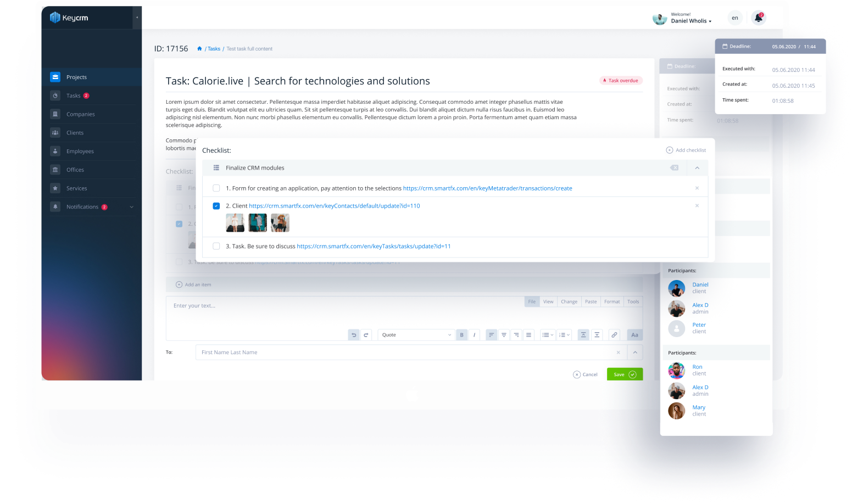Open Offices in the sidebar
This screenshot has height=504, width=852.
[x=92, y=170]
